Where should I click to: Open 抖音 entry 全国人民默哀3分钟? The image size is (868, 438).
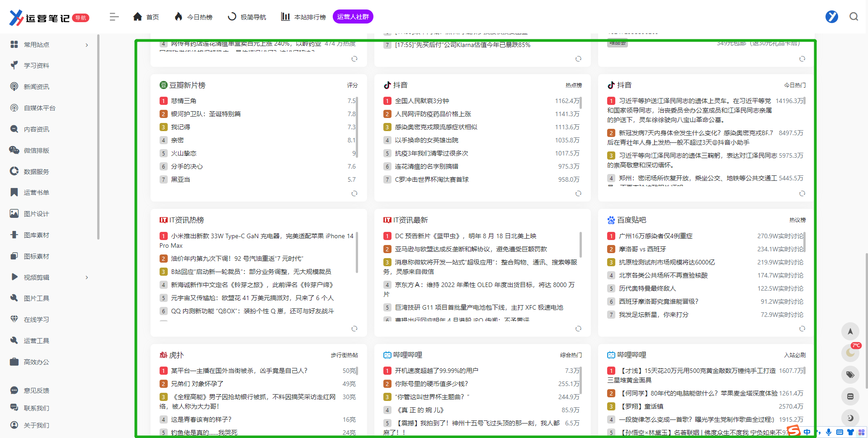click(422, 101)
